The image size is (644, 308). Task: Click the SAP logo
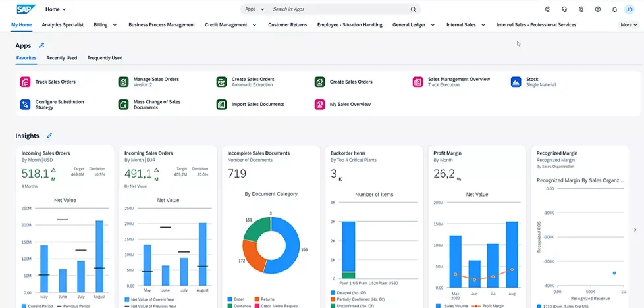(26, 9)
